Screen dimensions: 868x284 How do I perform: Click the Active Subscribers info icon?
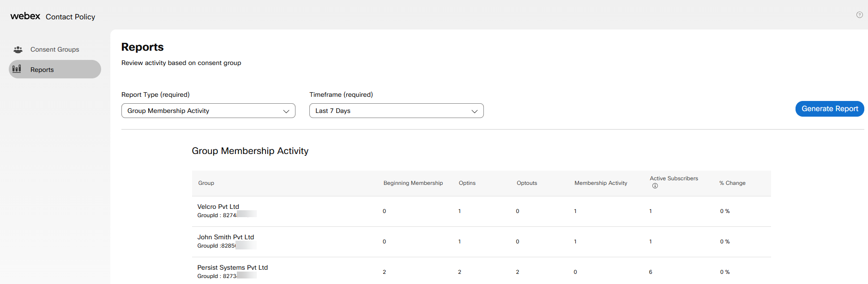click(655, 186)
